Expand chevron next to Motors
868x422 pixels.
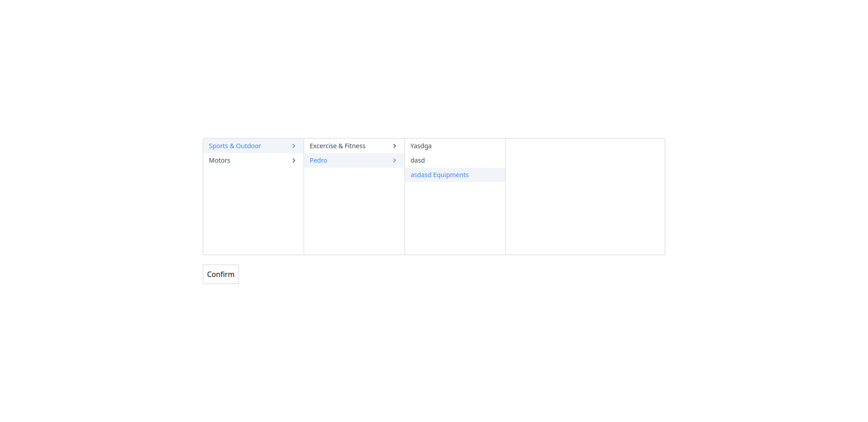pyautogui.click(x=294, y=160)
